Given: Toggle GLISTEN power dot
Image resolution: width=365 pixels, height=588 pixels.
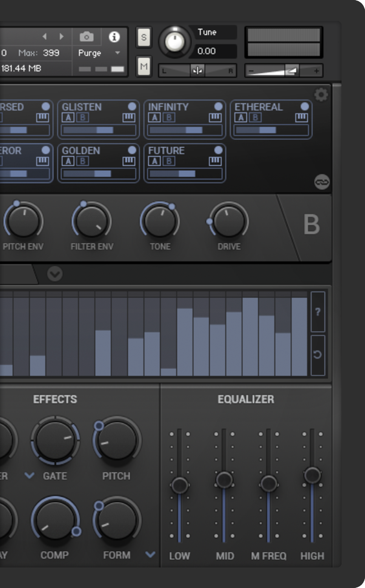Looking at the screenshot, I should [x=132, y=106].
